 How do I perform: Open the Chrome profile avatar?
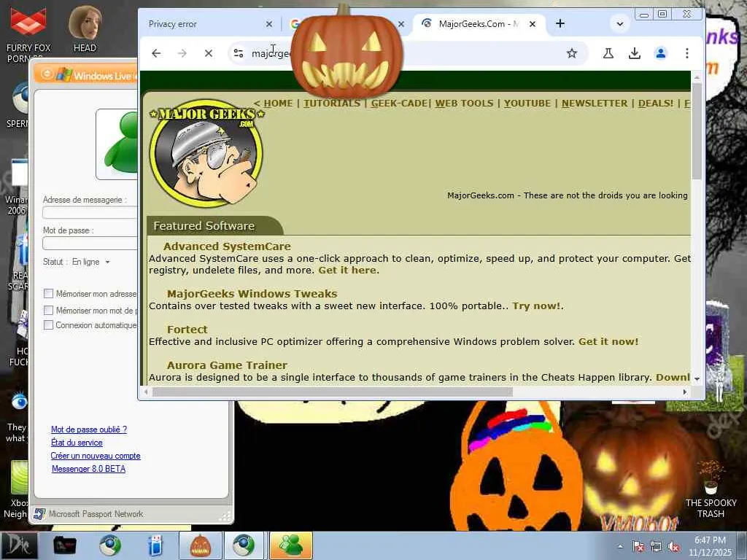tap(661, 53)
